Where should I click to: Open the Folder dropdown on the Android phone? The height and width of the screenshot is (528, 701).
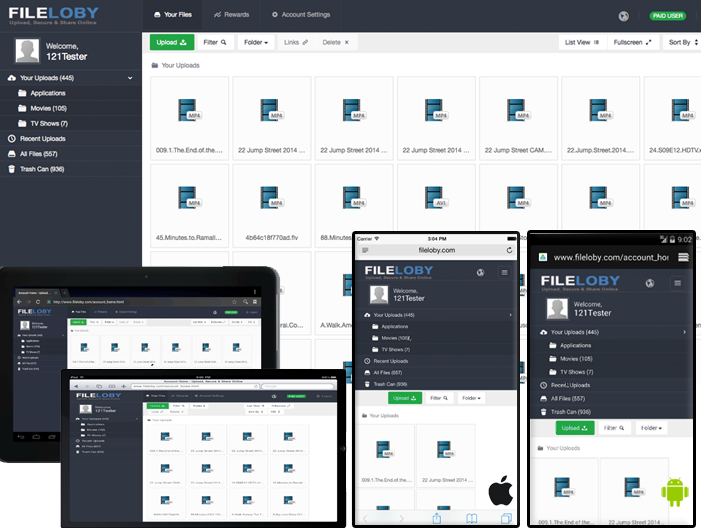tap(651, 428)
